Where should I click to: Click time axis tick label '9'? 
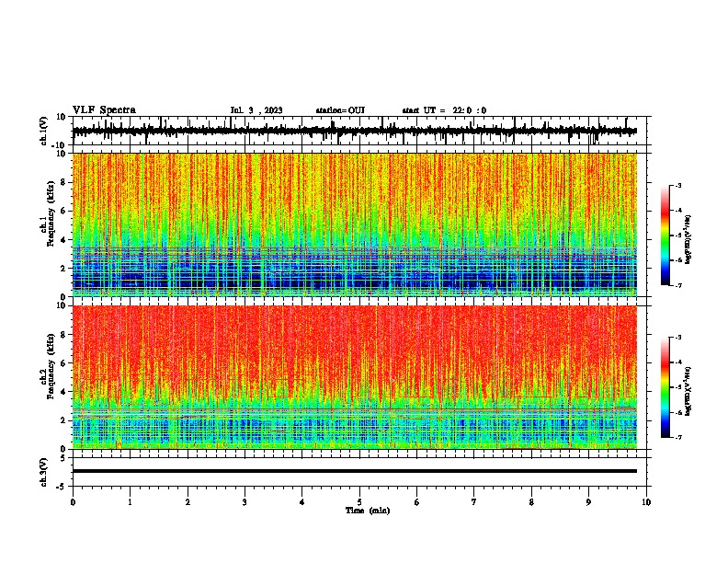(x=588, y=502)
